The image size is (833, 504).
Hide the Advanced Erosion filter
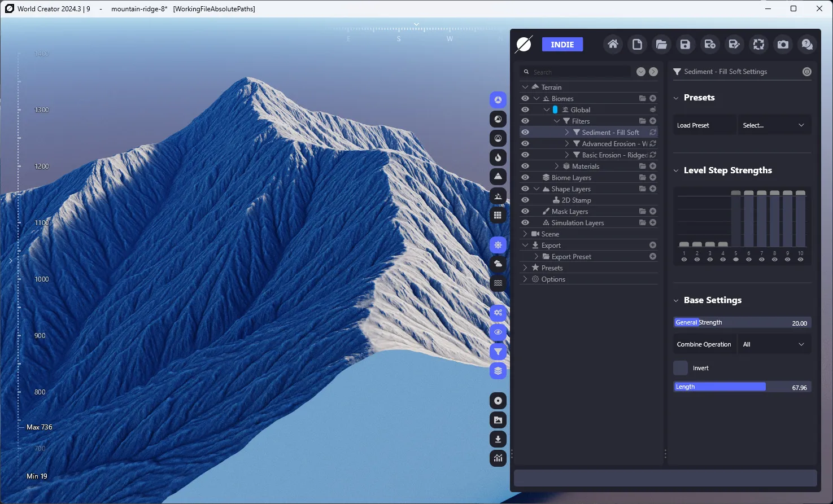525,143
